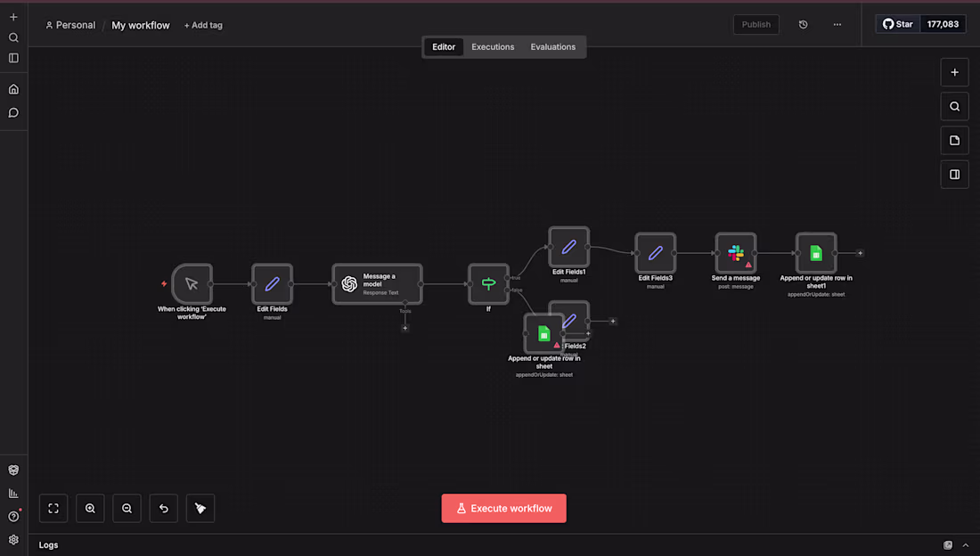Zoom to fit the entire workflow

53,508
